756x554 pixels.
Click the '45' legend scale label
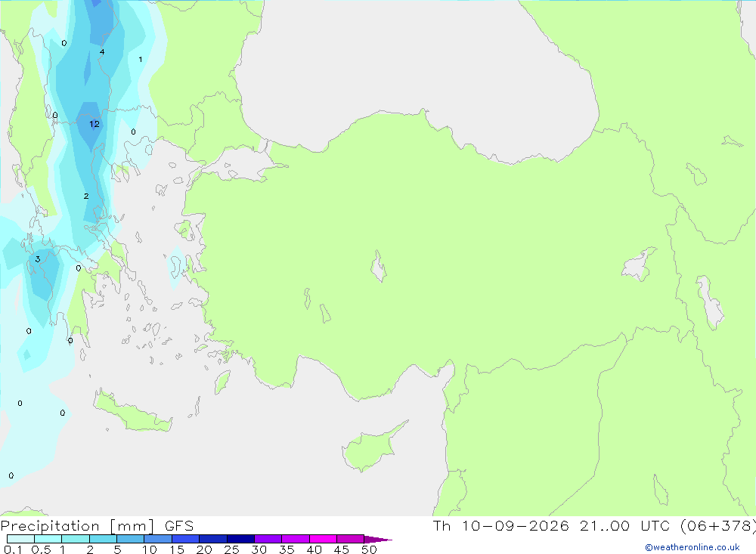pyautogui.click(x=342, y=549)
